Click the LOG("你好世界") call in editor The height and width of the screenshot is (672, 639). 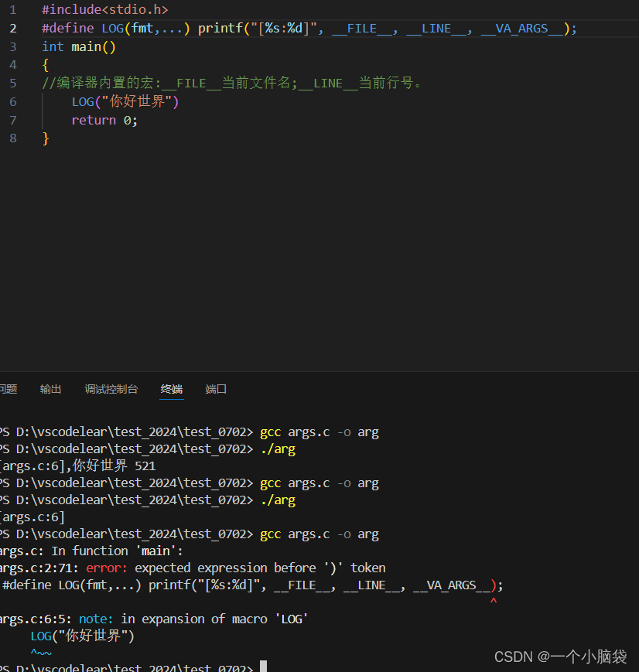click(125, 101)
